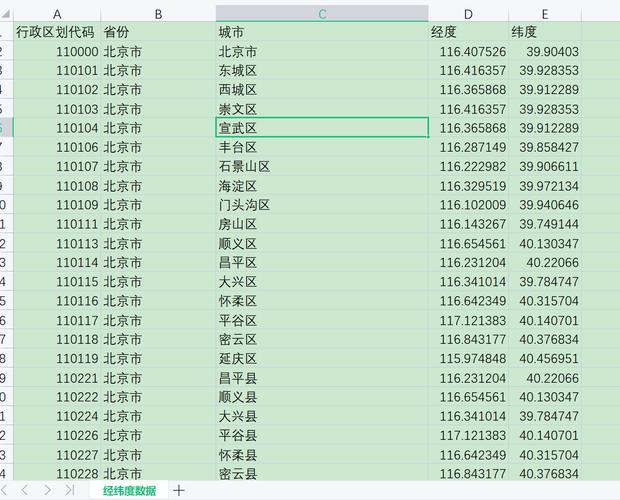Select cell with code 110000

(57, 51)
